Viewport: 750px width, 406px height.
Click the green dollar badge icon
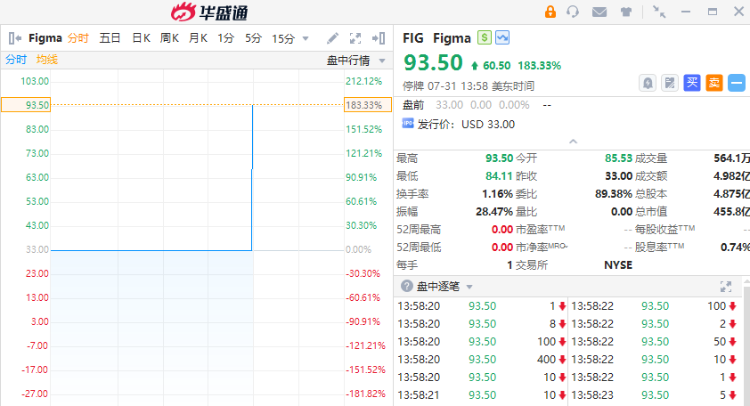(x=484, y=37)
